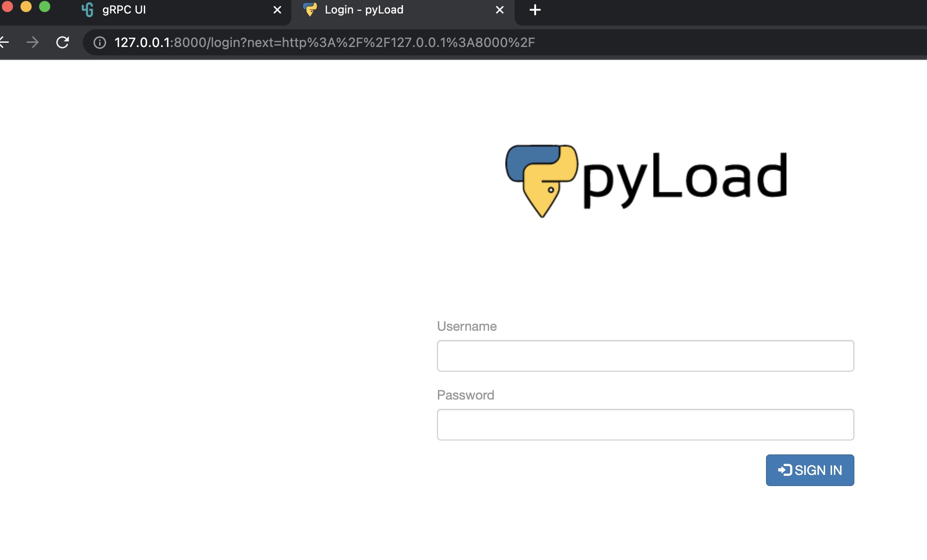The width and height of the screenshot is (927, 560).
Task: Click the sign-in arrow icon
Action: [x=785, y=470]
